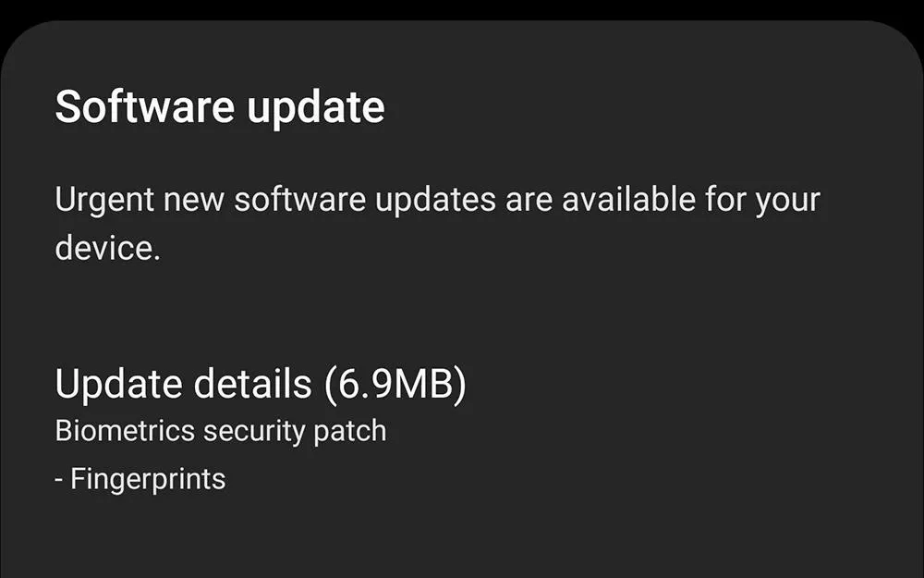
Task: Tap "for your" at the message line end
Action: tap(762, 201)
